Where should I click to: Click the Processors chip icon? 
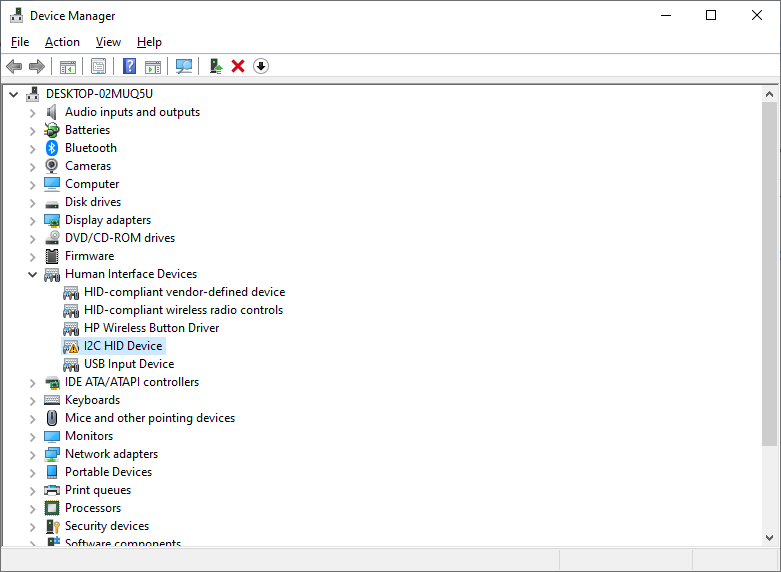point(52,508)
